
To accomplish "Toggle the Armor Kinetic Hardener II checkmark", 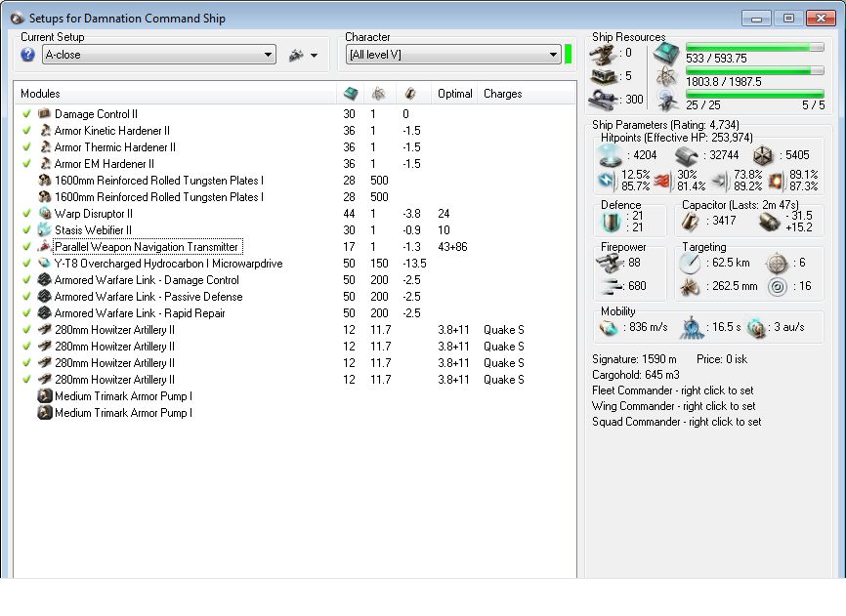I will coord(26,131).
